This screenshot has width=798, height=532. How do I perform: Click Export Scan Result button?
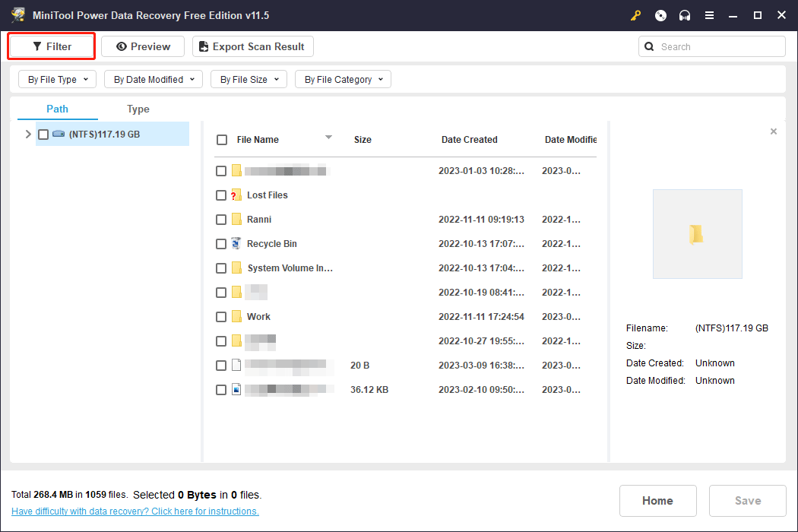[x=253, y=46]
